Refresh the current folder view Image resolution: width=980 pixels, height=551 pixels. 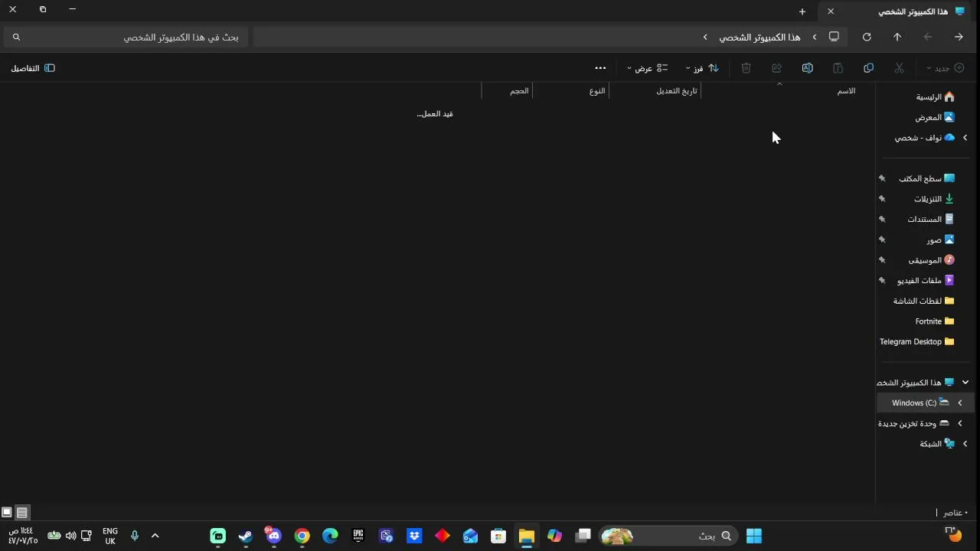coord(867,37)
